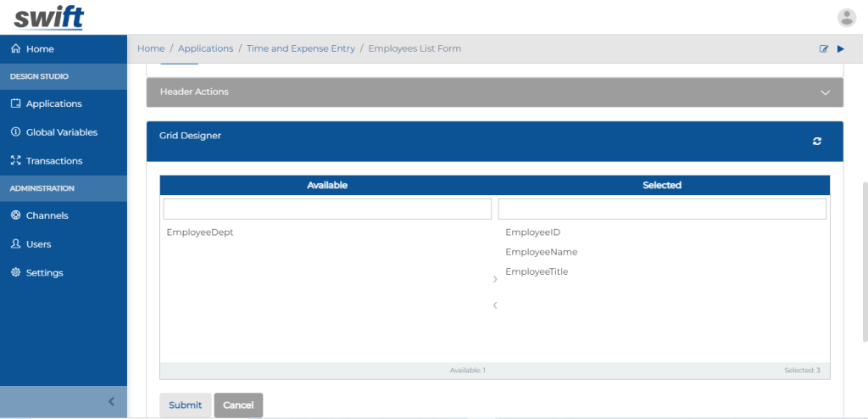868x419 pixels.
Task: Open Transactions from the sidebar
Action: coord(53,161)
